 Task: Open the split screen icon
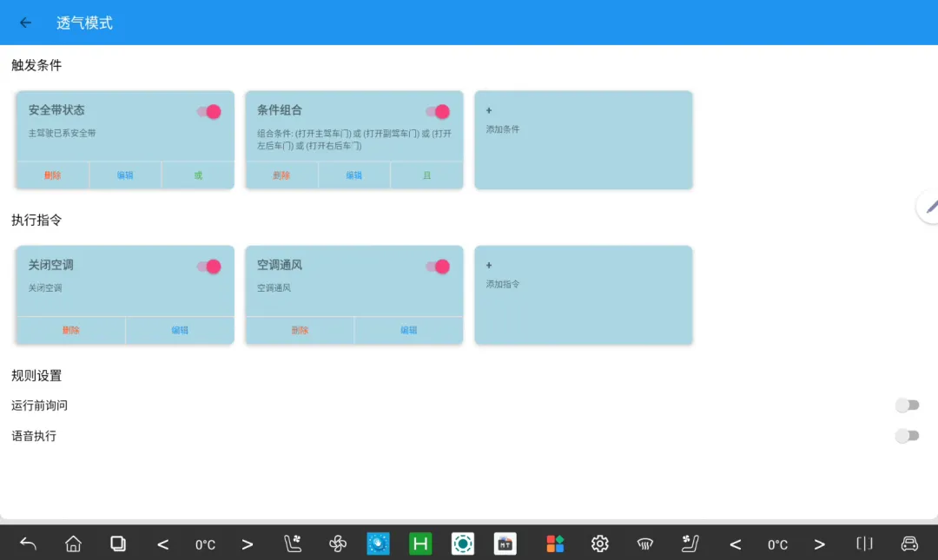coord(864,544)
